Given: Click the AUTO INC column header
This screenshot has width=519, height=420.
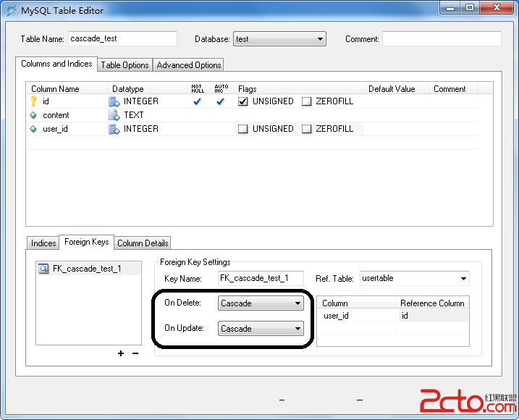Looking at the screenshot, I should click(221, 89).
